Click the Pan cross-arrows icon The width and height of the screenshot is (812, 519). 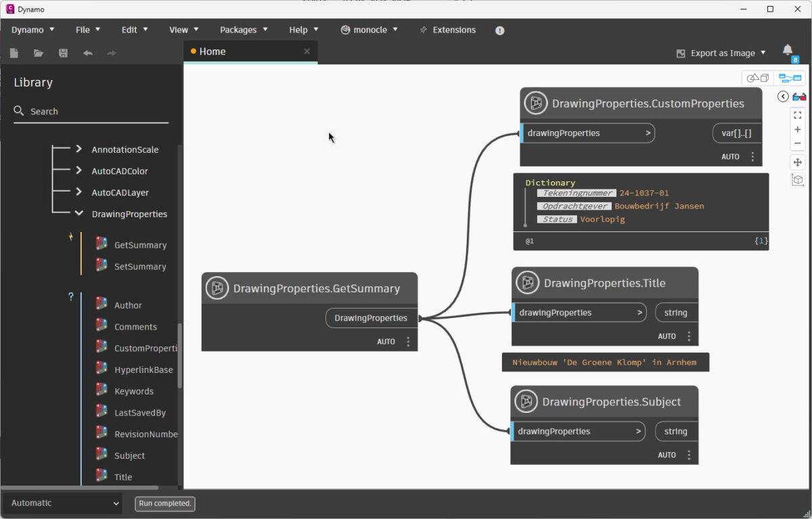tap(798, 162)
